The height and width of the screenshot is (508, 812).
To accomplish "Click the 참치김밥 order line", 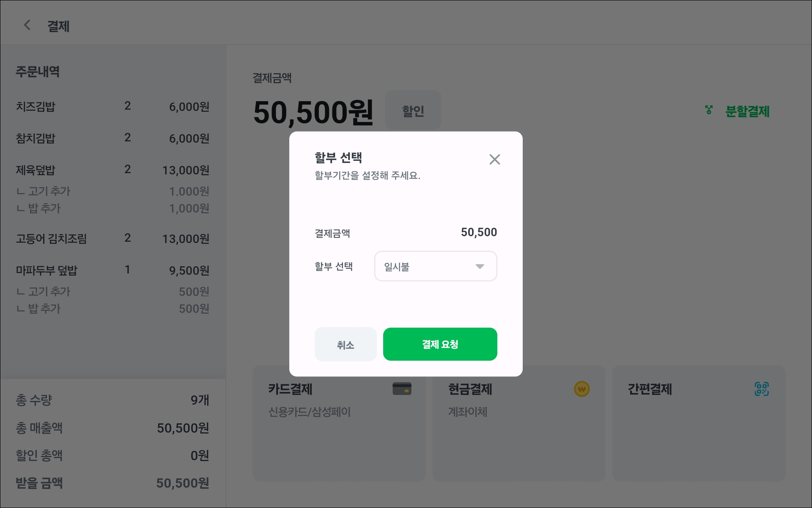I will pos(112,138).
